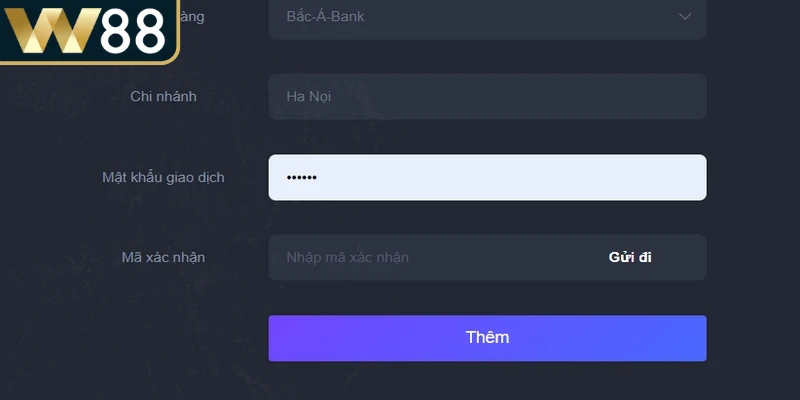This screenshot has width=800, height=400.
Task: Click the Nhập mã xác nhận placeholder
Action: click(x=347, y=257)
